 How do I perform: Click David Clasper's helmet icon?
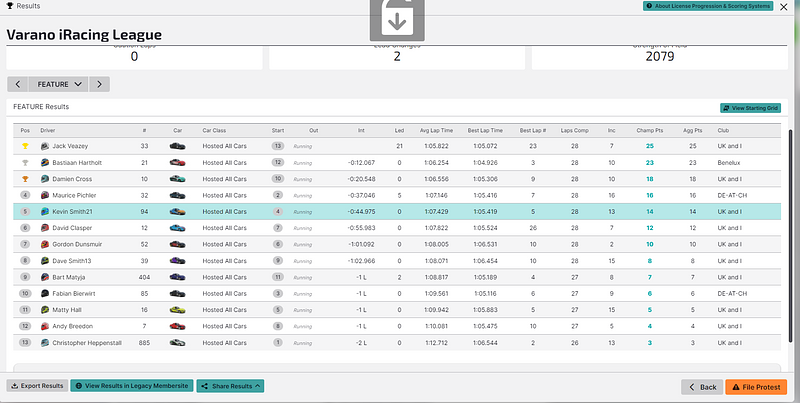(45, 228)
